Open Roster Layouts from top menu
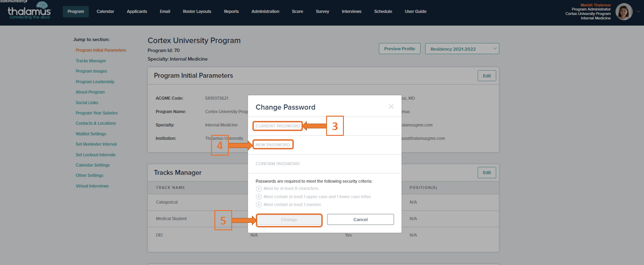This screenshot has width=644, height=265. pyautogui.click(x=197, y=12)
